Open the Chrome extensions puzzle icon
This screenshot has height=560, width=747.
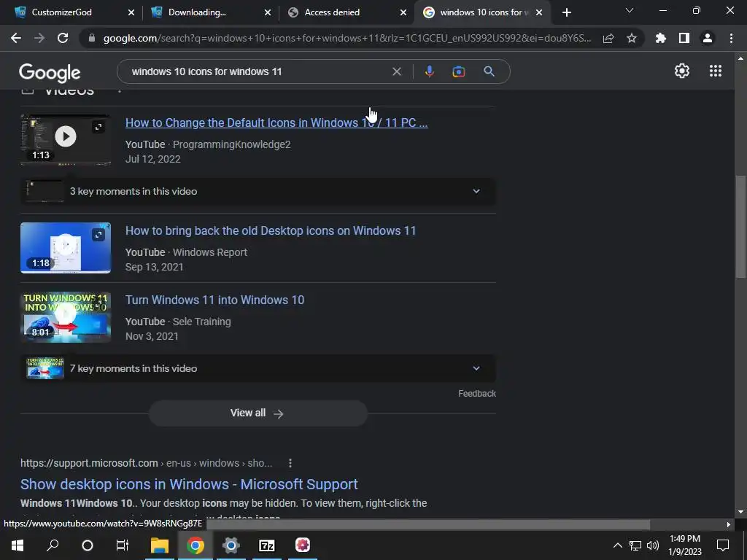click(x=660, y=38)
